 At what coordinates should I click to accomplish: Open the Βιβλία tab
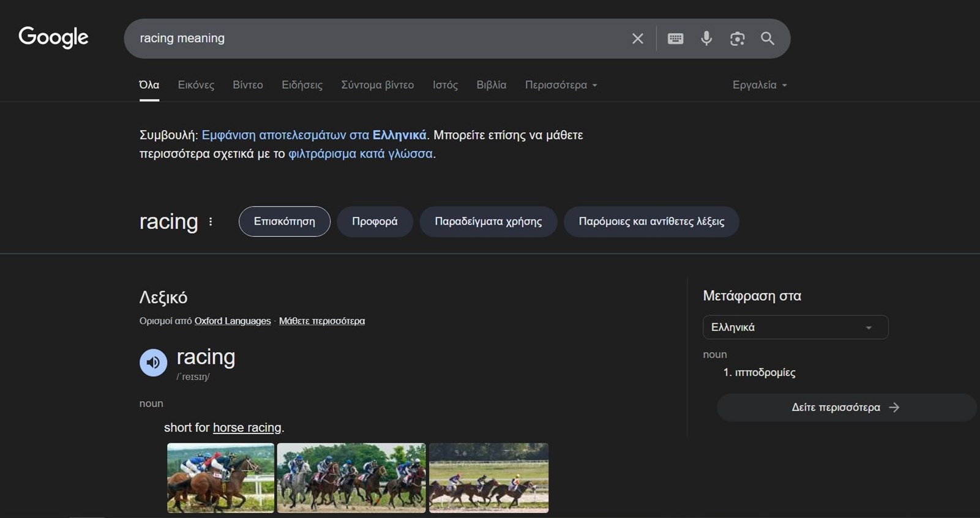click(x=492, y=85)
